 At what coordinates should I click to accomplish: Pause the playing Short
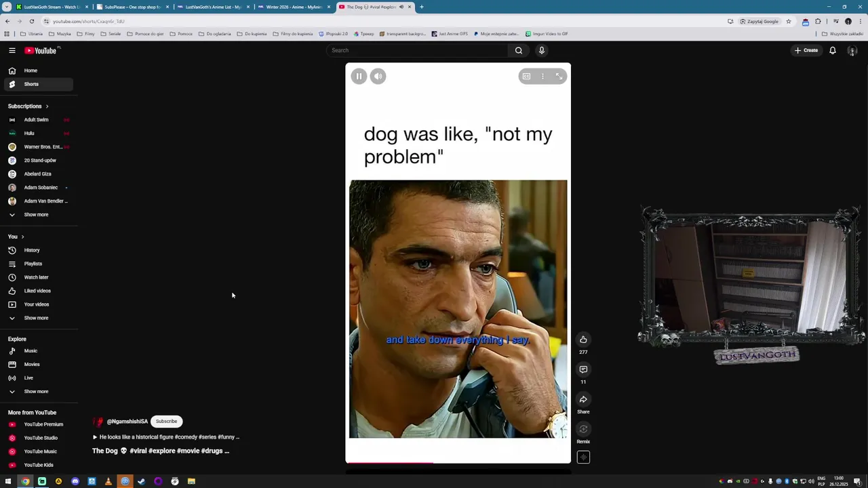[359, 76]
